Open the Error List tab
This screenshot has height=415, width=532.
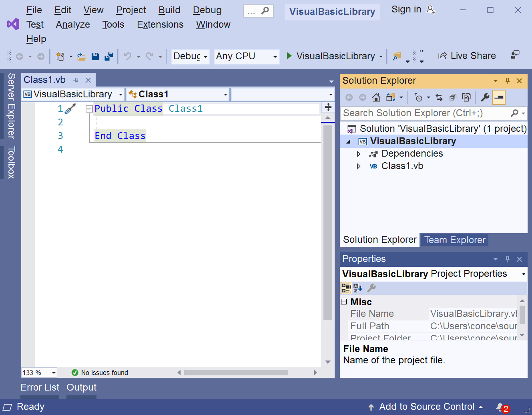coord(40,387)
